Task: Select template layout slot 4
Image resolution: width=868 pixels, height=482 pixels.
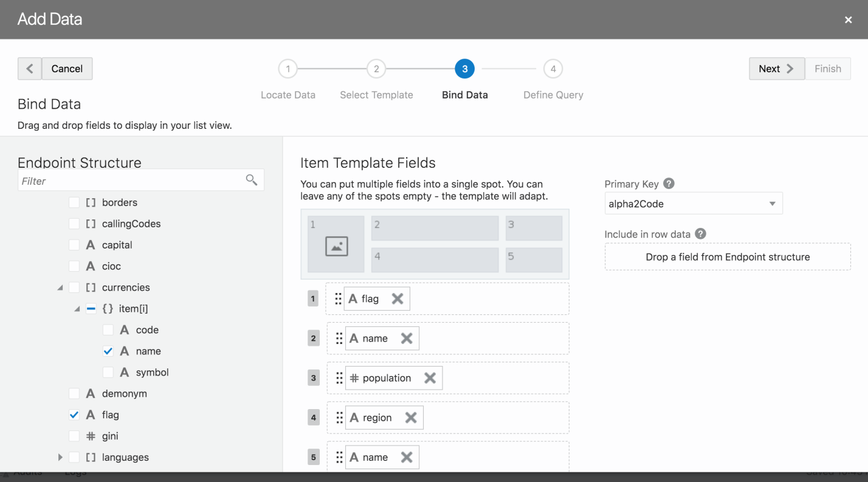Action: 435,260
